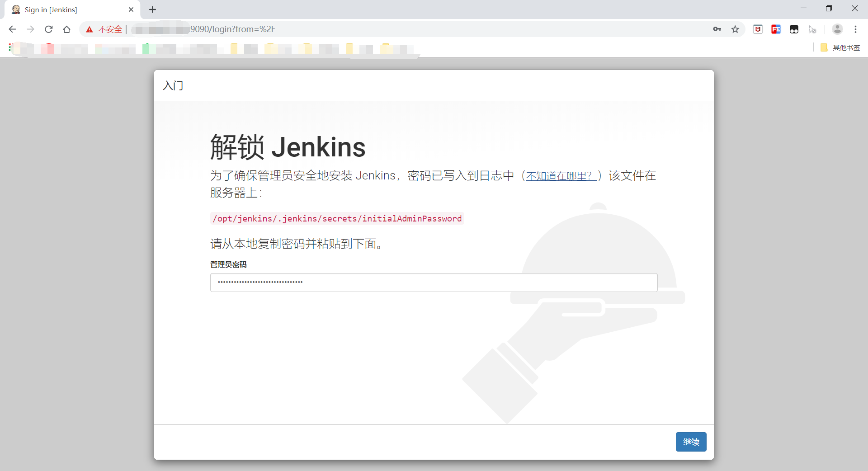868x471 pixels.
Task: Open a new browser tab
Action: pos(152,9)
